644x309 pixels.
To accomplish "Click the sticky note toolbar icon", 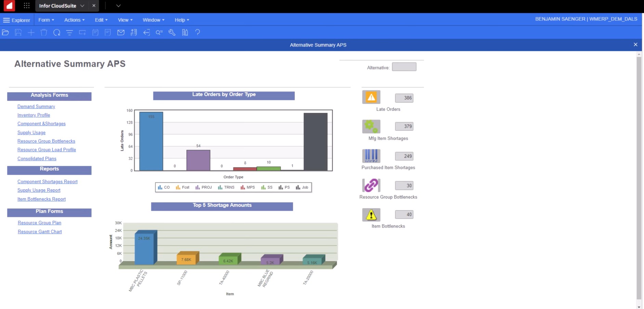I will click(x=108, y=33).
